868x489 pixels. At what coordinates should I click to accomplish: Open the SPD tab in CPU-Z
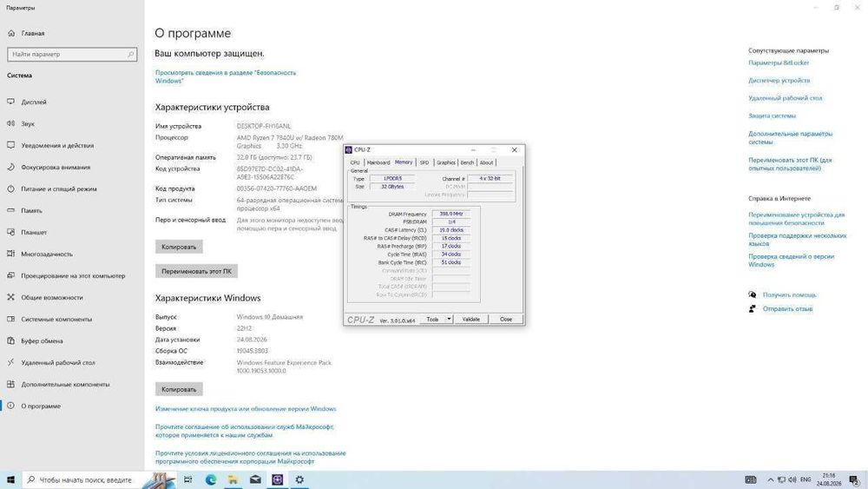[x=424, y=162]
